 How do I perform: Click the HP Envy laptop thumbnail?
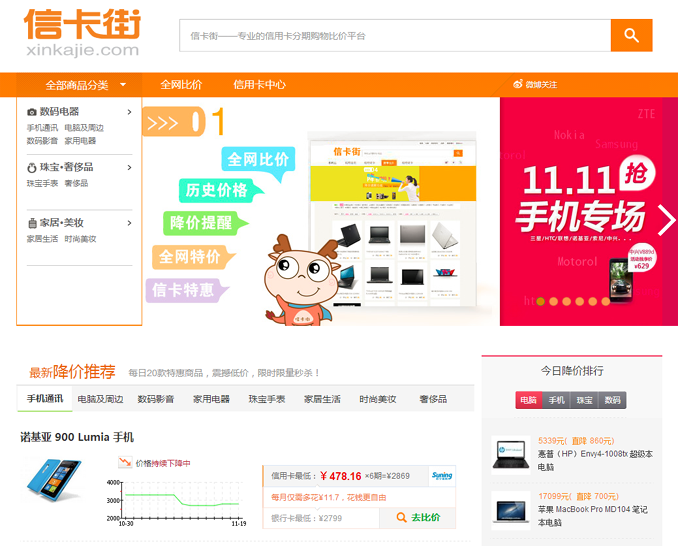point(511,455)
